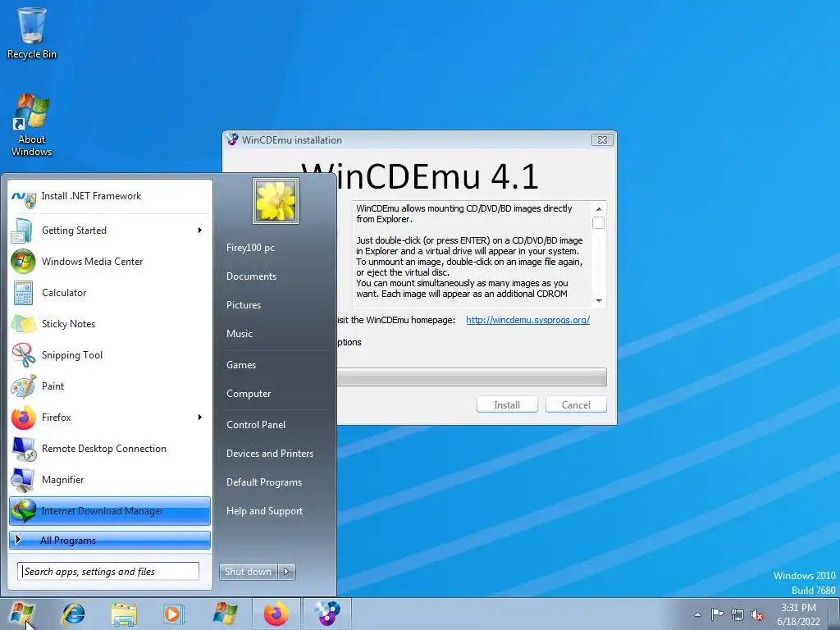Launch Windows Media Player from taskbar
Screen dimensions: 840x630
[173, 614]
